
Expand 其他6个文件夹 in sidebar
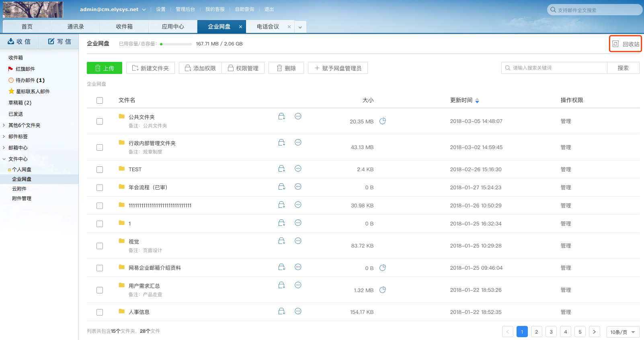tap(4, 125)
